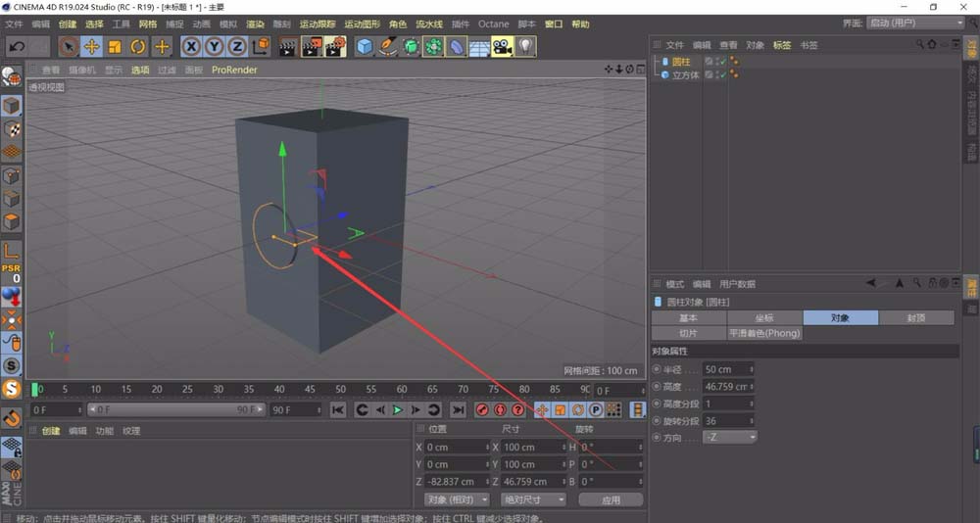Click the 高度分段 value stepper
The width and height of the screenshot is (980, 523).
pyautogui.click(x=752, y=404)
